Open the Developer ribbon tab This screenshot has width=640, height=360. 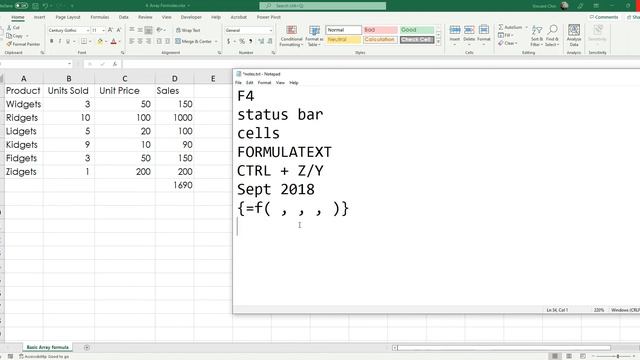[x=191, y=17]
